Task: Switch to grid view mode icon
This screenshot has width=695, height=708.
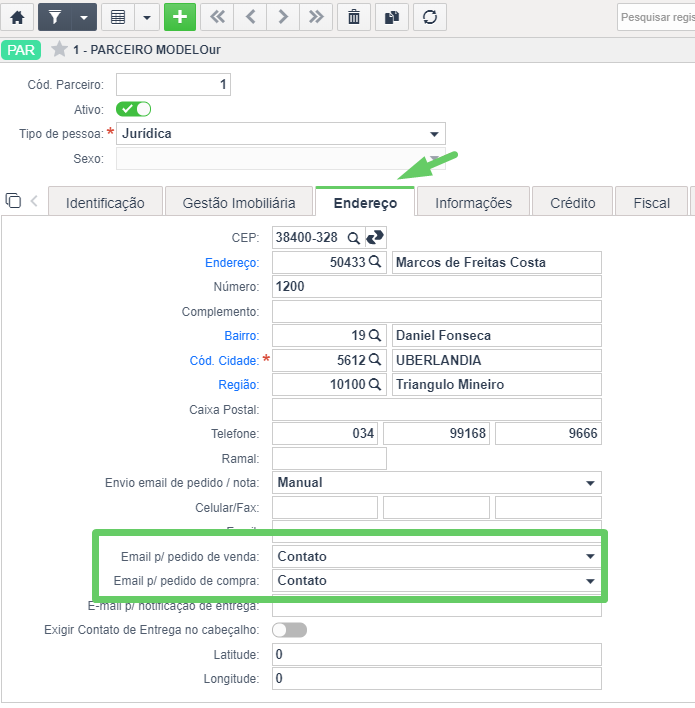Action: click(x=118, y=17)
